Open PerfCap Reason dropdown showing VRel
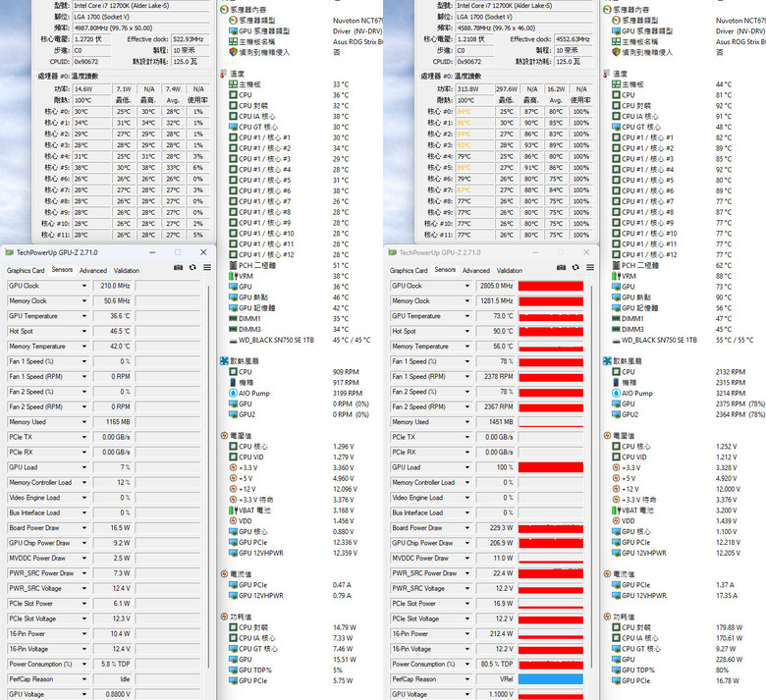Viewport: 766px width, 700px height. click(467, 679)
